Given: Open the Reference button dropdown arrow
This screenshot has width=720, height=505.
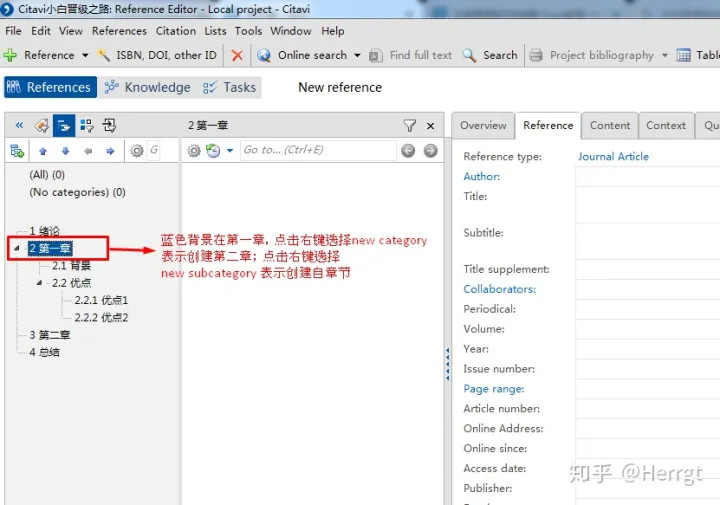Looking at the screenshot, I should click(x=85, y=56).
